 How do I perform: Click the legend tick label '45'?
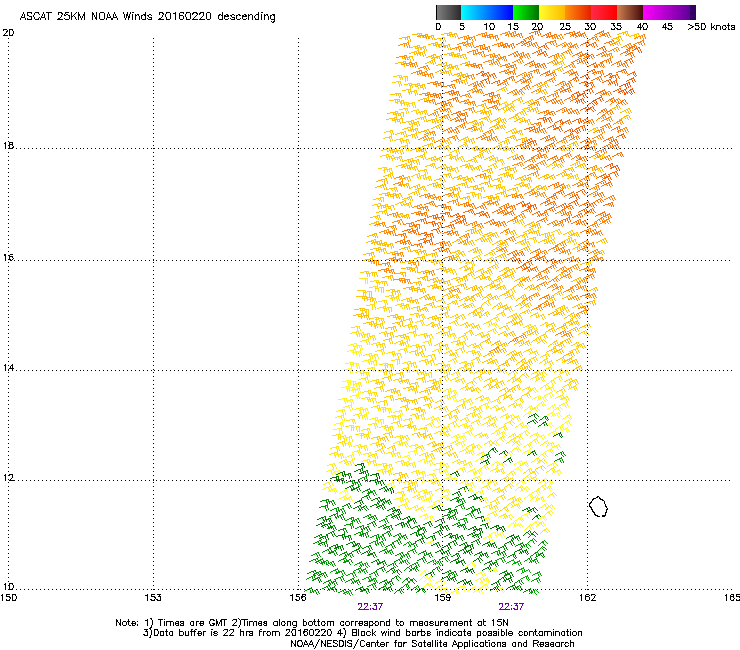(x=667, y=27)
